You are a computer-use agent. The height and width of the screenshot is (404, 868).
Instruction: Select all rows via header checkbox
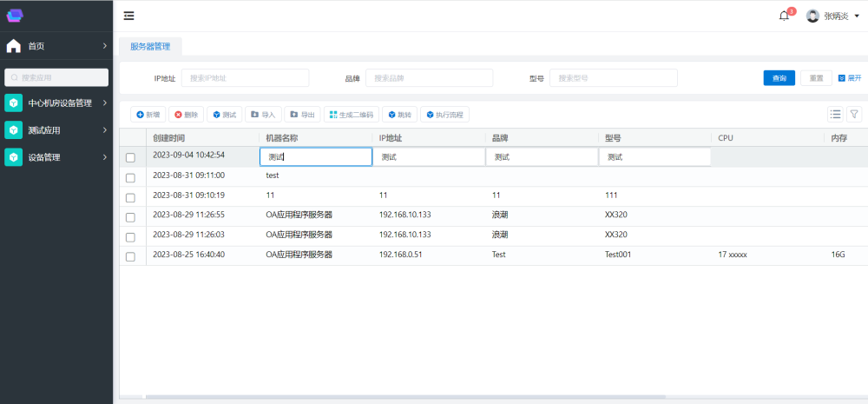point(130,138)
